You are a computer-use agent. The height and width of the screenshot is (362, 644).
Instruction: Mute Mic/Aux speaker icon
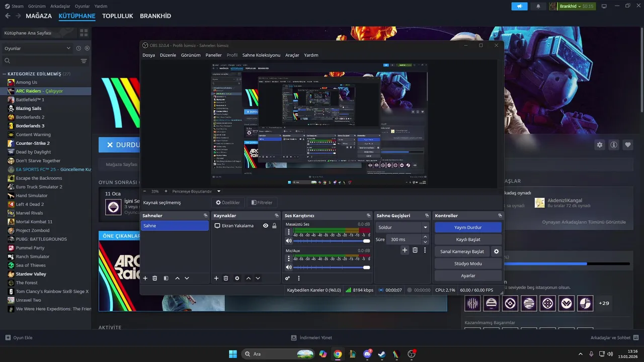pos(289,267)
